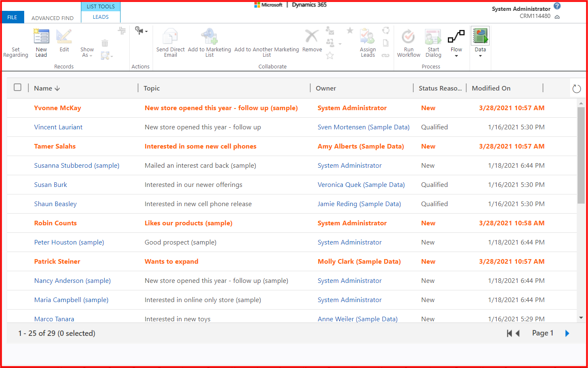
Task: Open the FILE tab
Action: click(x=13, y=17)
